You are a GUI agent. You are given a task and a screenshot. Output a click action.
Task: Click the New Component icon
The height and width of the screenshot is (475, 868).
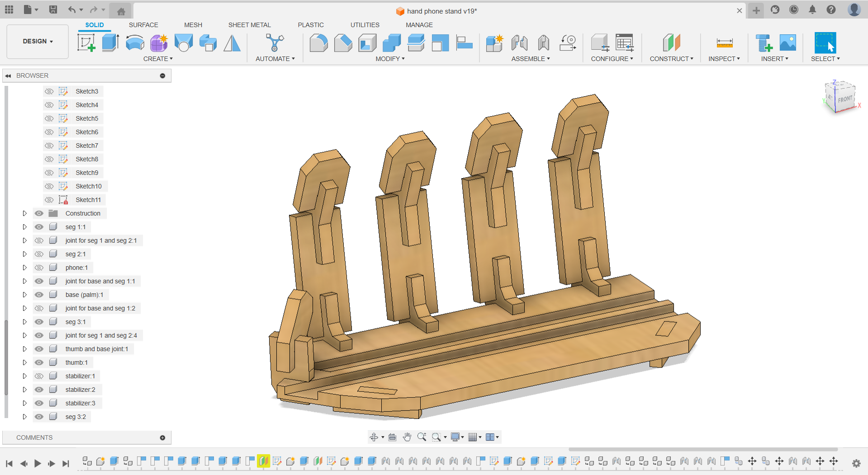tap(495, 43)
